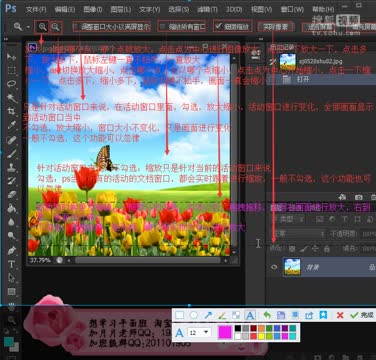Choose the mosaic annotation tool

tap(236, 315)
